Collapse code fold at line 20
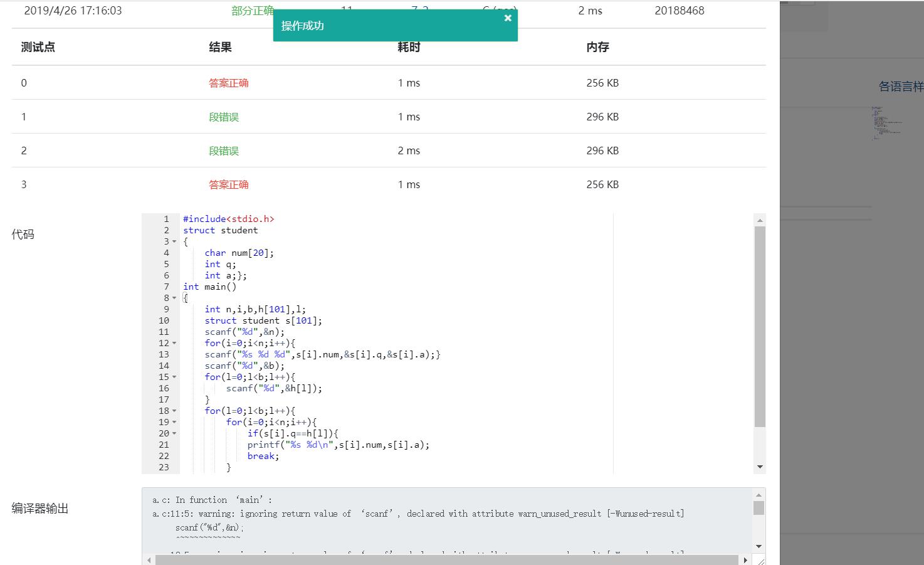This screenshot has width=924, height=565. [174, 434]
